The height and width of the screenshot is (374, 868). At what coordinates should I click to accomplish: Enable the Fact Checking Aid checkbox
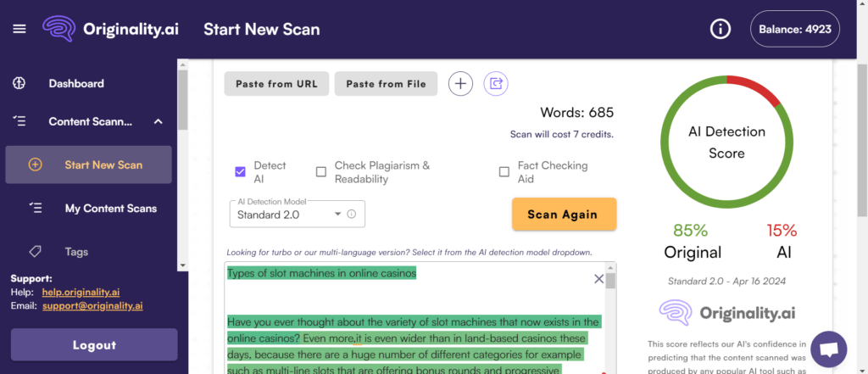pyautogui.click(x=504, y=172)
